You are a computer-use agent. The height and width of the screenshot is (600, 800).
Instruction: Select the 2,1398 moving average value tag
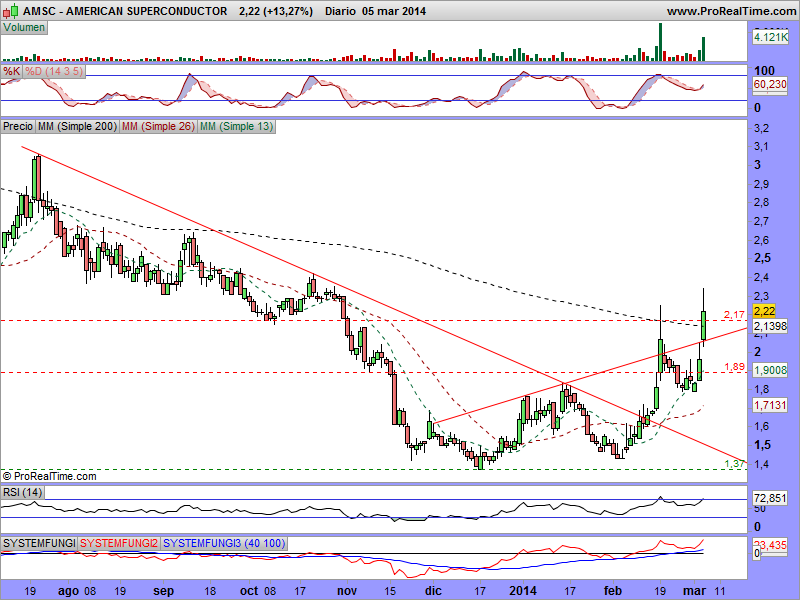coord(770,326)
